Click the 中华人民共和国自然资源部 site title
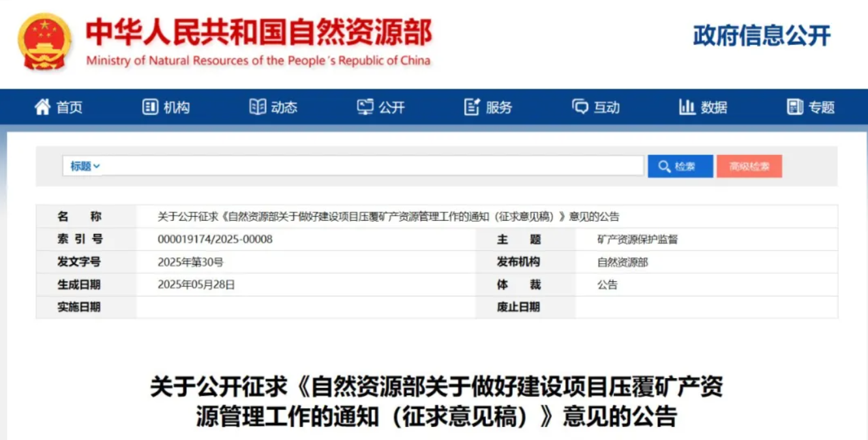This screenshot has width=868, height=440. coord(259,32)
